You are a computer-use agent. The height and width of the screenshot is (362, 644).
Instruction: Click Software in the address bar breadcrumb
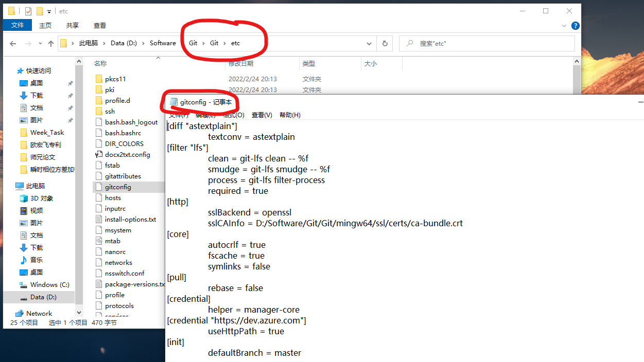pos(163,43)
